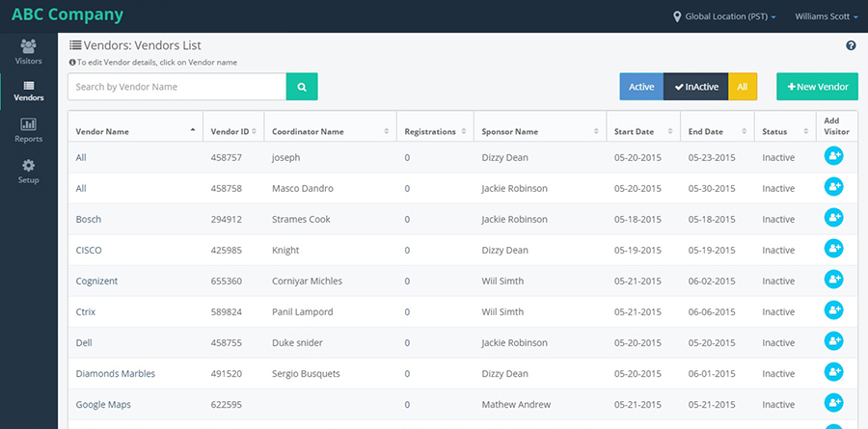Click the Search by Vendor Name field
Viewport: 868px width, 429px height.
coord(177,87)
